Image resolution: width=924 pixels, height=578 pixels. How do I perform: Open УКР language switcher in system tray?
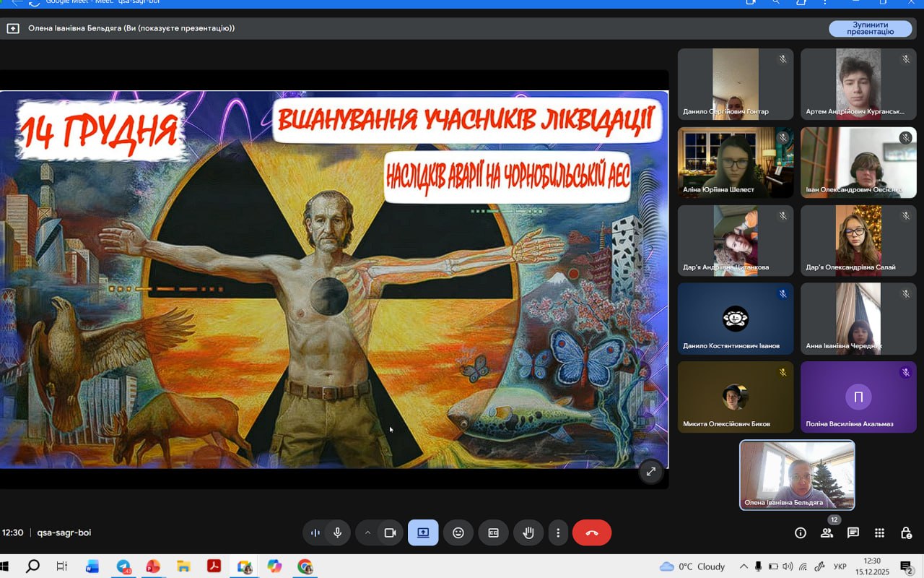tap(840, 566)
